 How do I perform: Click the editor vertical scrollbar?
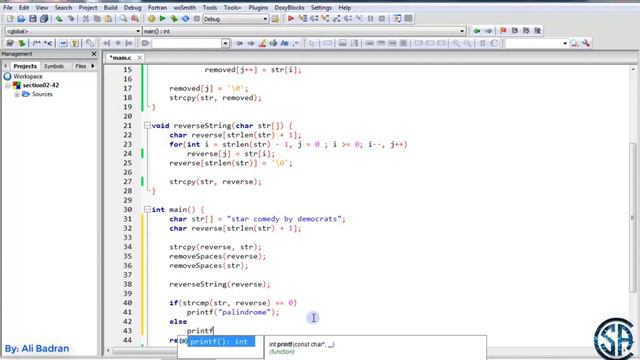tap(633, 217)
